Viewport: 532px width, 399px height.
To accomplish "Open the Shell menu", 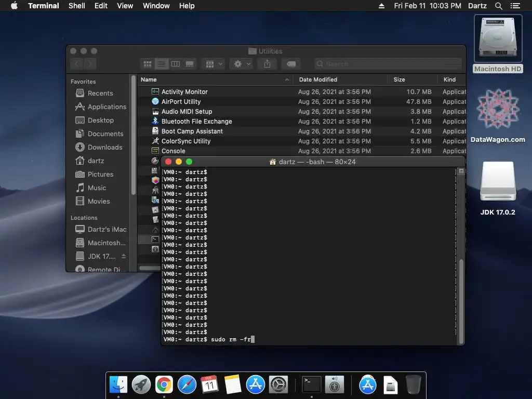I will (77, 6).
